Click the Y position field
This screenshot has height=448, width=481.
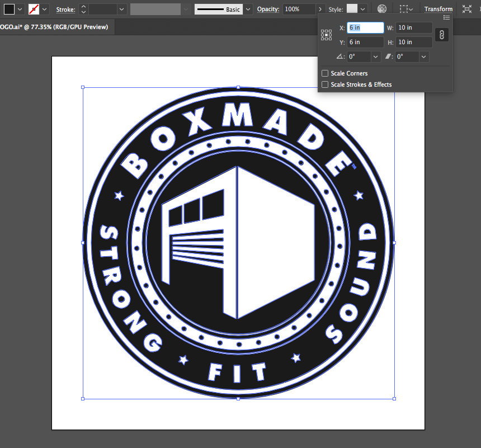(365, 42)
